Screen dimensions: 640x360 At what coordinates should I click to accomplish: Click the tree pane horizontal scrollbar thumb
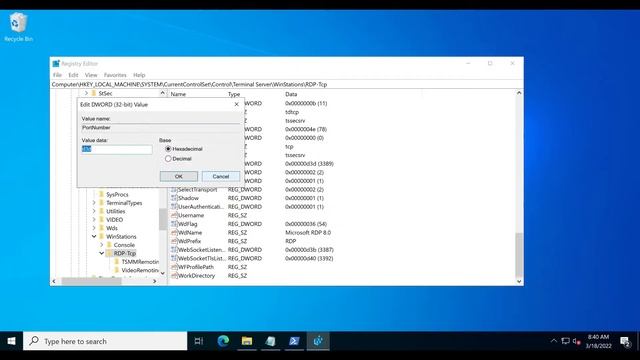tap(91, 281)
